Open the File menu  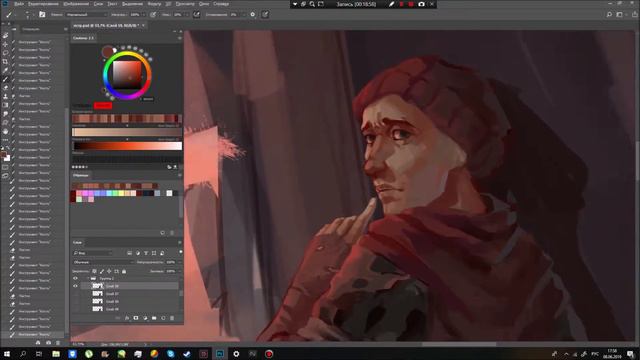[18, 4]
